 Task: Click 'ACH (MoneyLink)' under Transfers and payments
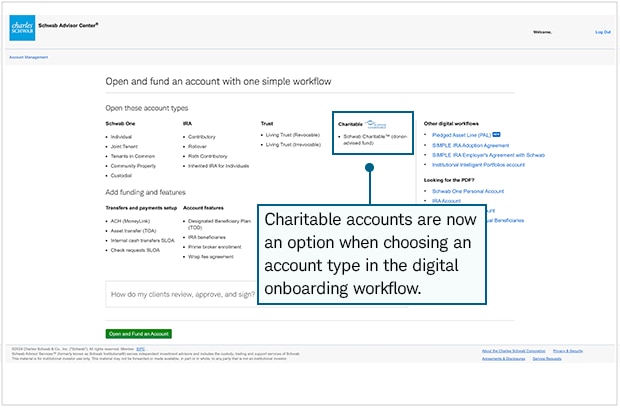[130, 221]
